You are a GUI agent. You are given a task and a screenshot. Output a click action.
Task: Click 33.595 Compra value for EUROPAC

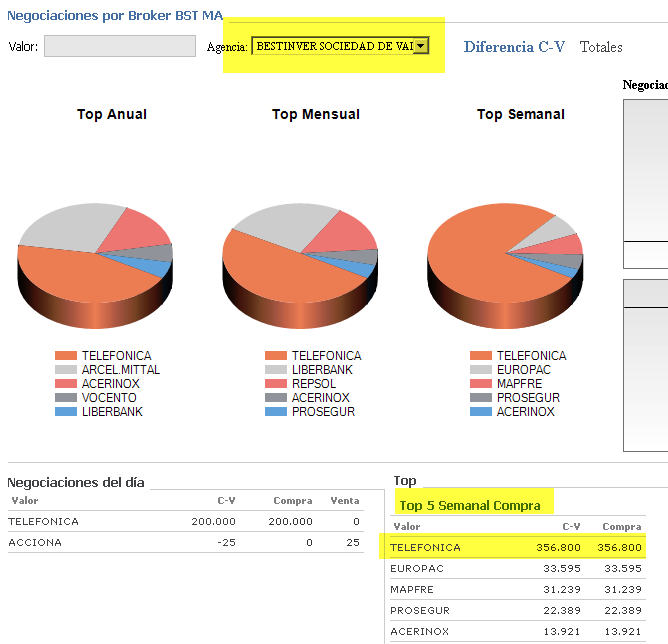click(623, 568)
